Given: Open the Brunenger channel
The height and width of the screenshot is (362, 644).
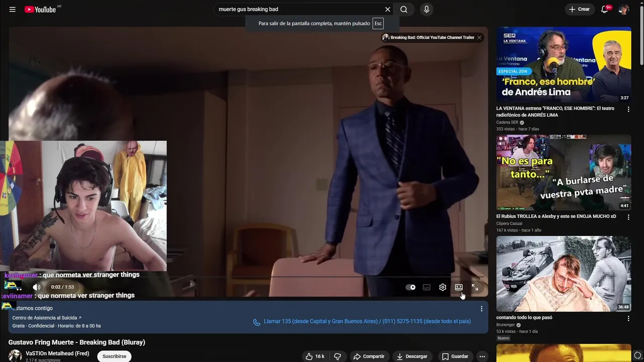Looking at the screenshot, I should click(506, 325).
